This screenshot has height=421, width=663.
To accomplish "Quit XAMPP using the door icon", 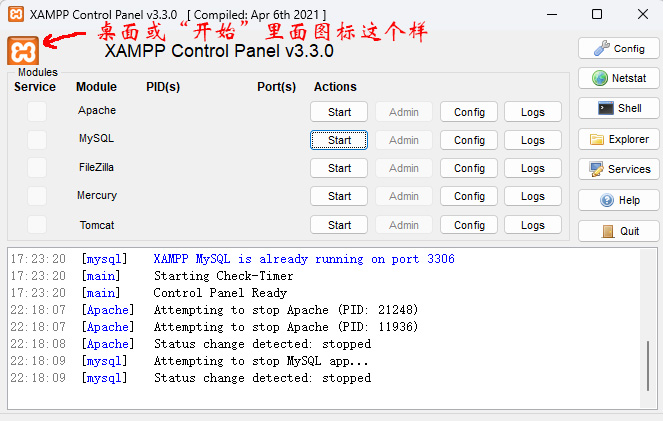I will pyautogui.click(x=618, y=231).
